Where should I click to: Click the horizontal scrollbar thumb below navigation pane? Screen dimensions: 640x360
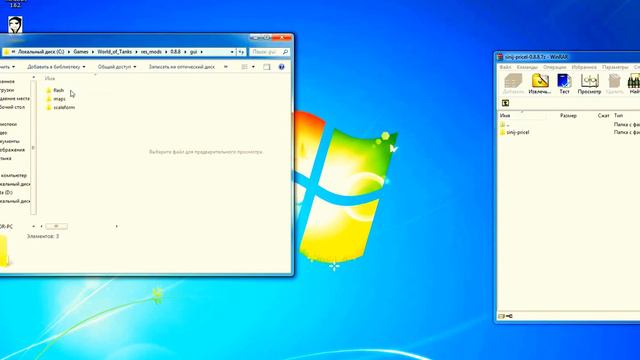click(x=56, y=226)
